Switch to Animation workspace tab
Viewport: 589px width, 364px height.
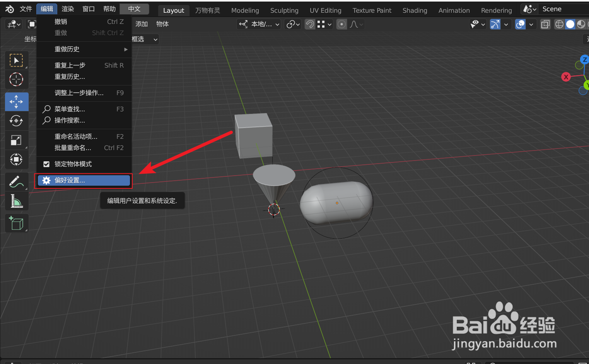point(454,10)
